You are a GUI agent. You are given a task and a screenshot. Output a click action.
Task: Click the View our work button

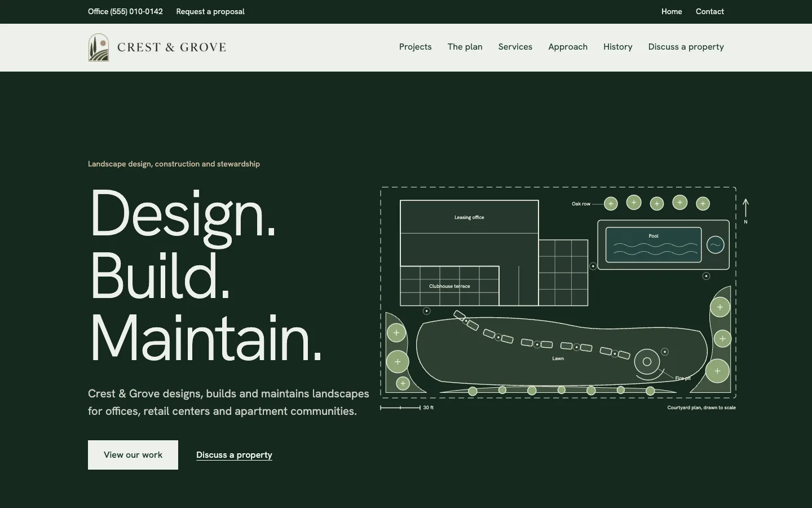(133, 455)
